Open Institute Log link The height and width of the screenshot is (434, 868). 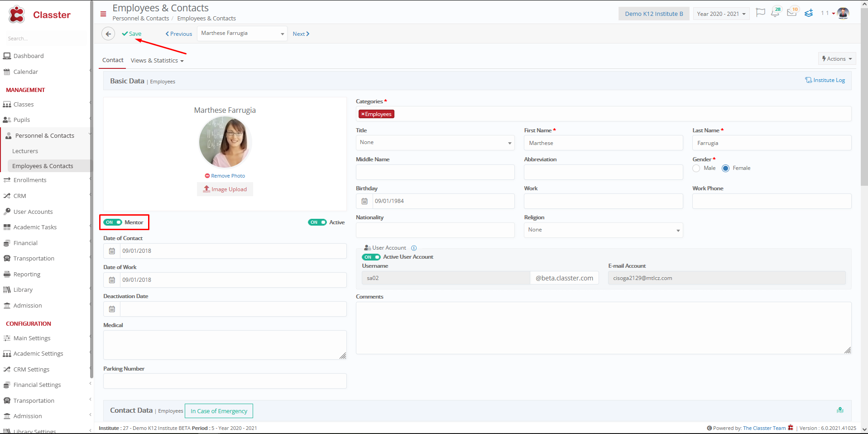(825, 80)
